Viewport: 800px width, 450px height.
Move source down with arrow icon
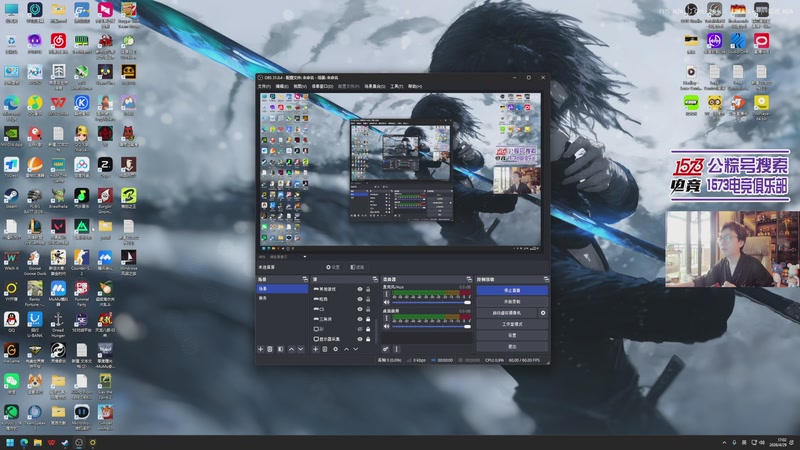pyautogui.click(x=356, y=349)
